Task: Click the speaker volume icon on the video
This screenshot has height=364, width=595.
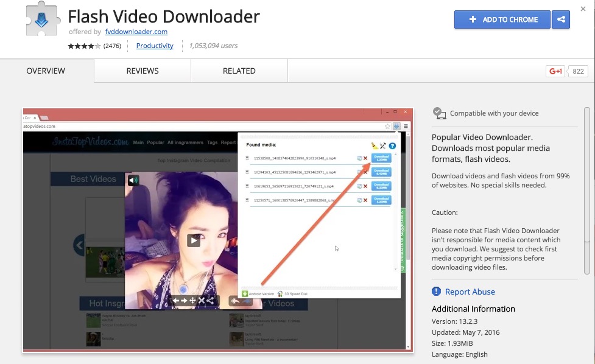Action: pos(133,180)
